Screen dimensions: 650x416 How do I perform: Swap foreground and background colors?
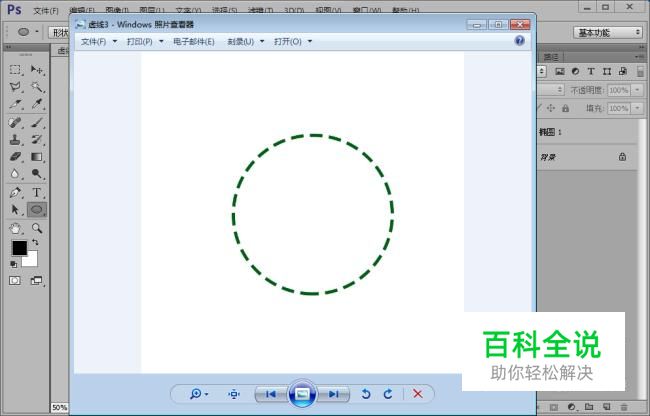pyautogui.click(x=35, y=242)
